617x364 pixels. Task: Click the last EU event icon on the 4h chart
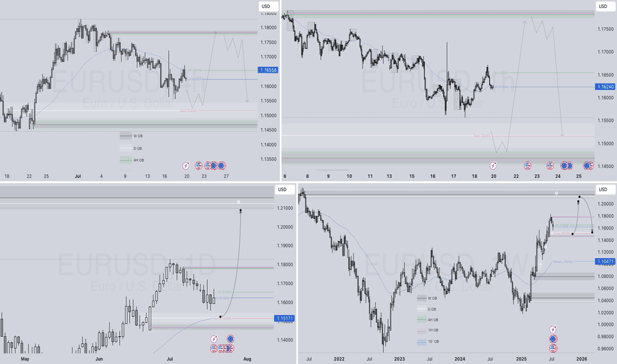(x=222, y=165)
